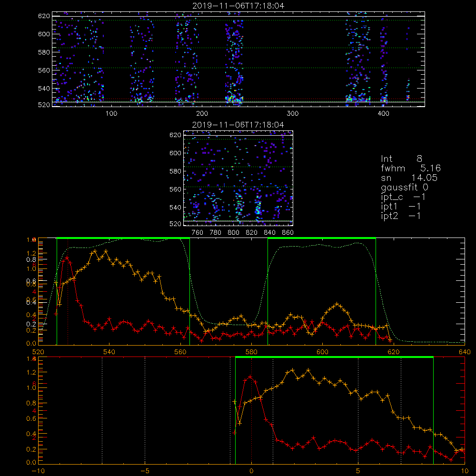Screen dimensions: 476x476
Task: Click the thick green bar atop the bottom plot
Action: tap(334, 357)
